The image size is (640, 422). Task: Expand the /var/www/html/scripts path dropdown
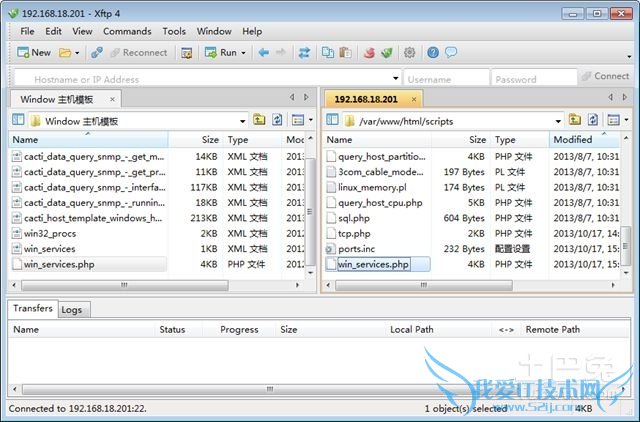(558, 121)
